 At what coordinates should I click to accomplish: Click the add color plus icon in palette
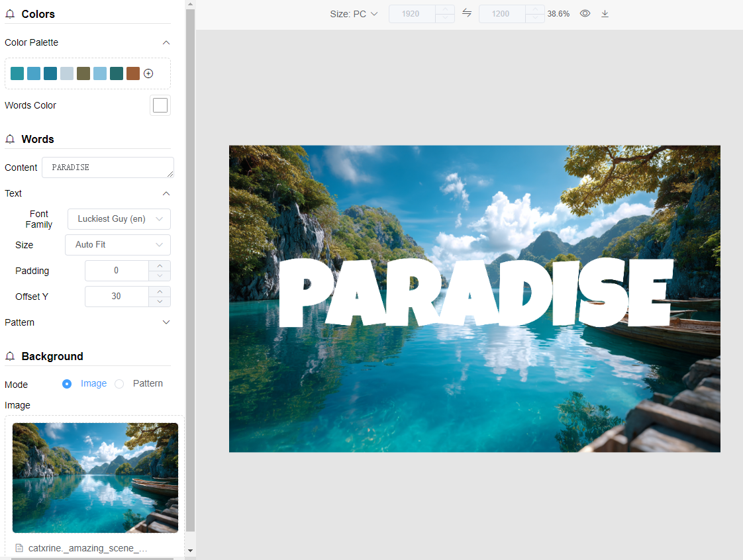(148, 73)
